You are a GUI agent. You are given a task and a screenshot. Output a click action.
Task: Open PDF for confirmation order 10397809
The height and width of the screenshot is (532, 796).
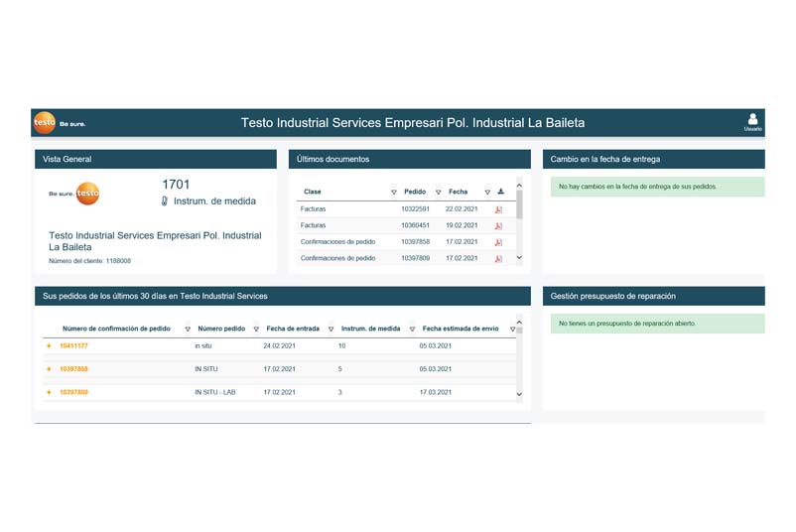[x=498, y=258]
